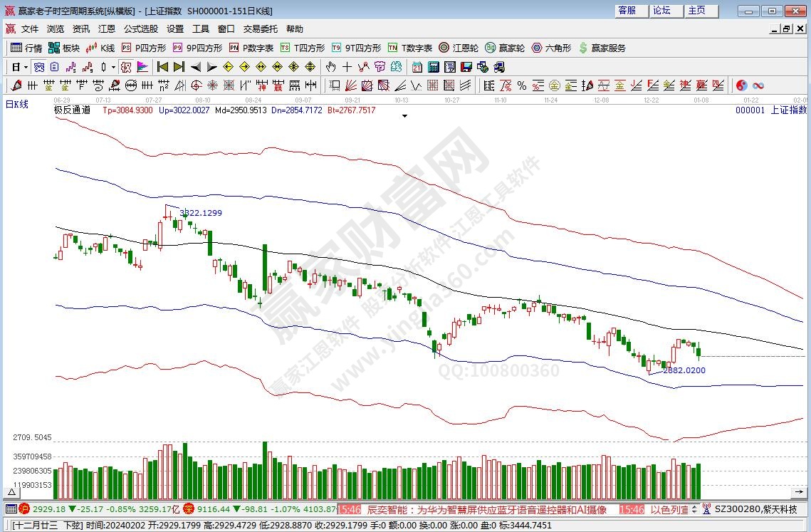811x532 pixels.
Task: Click the 极反通道 indicator label
Action: click(72, 110)
